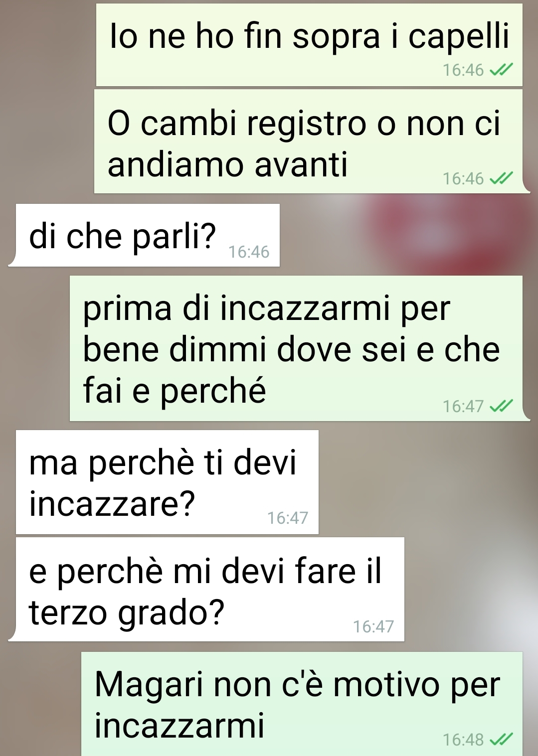This screenshot has width=538, height=756.
Task: Tap the 'ma perchè ti devi incazzare?' bubble
Action: (x=167, y=482)
